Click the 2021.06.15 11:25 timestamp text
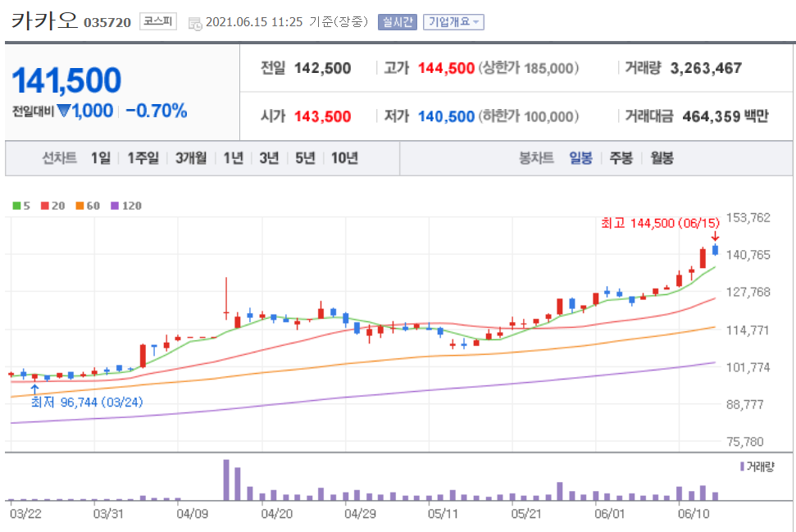The width and height of the screenshot is (796, 532). pyautogui.click(x=254, y=22)
